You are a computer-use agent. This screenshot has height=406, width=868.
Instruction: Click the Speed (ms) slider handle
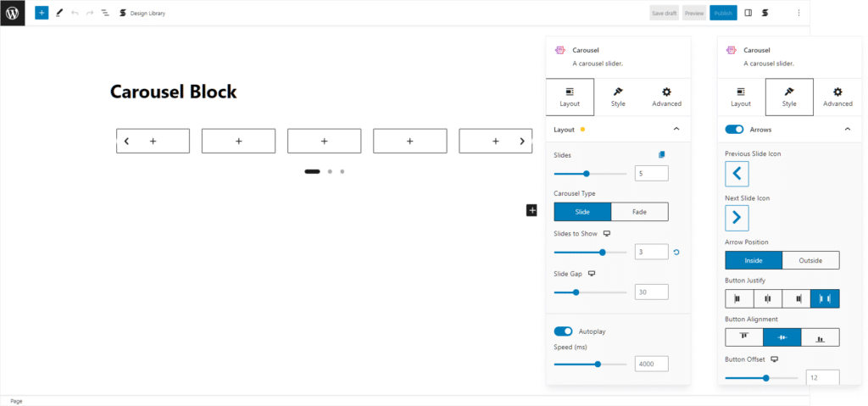point(598,364)
